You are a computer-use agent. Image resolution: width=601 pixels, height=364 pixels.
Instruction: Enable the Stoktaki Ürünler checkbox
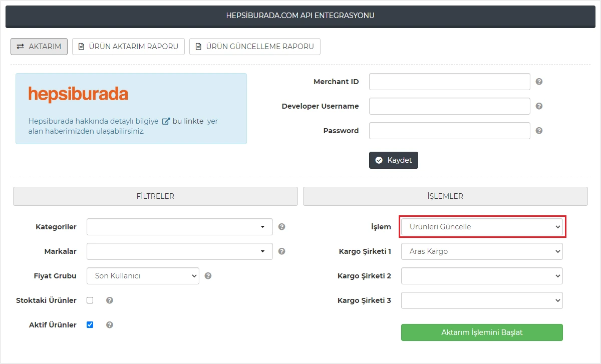(x=90, y=300)
